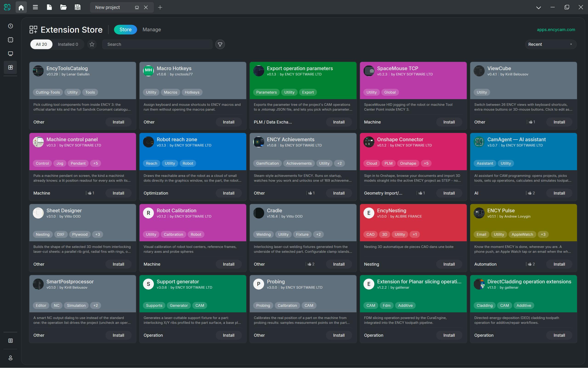Click the AppleWatch tag on ENCY Pulse
The width and height of the screenshot is (588, 368).
point(522,234)
